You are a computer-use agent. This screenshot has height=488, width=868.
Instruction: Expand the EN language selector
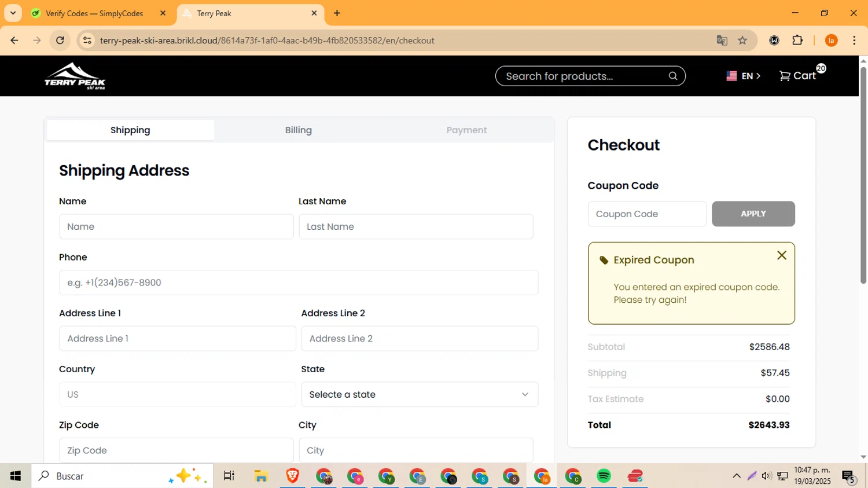point(743,76)
